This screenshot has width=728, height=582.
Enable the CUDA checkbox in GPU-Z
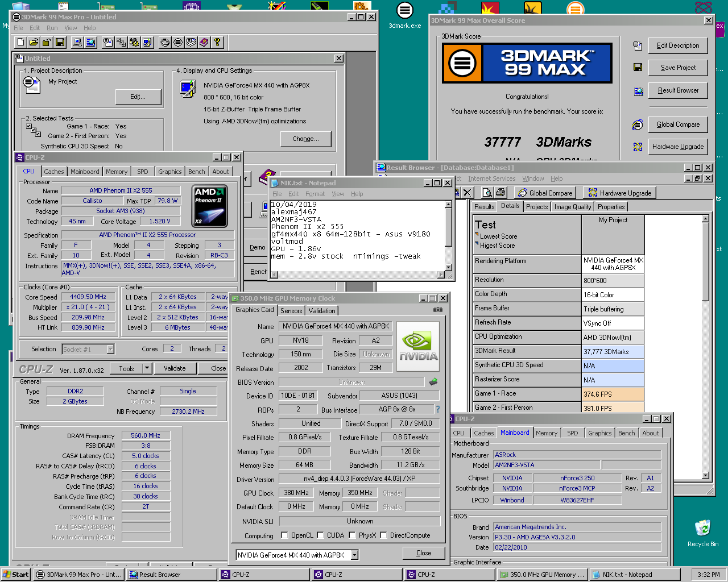pyautogui.click(x=320, y=535)
